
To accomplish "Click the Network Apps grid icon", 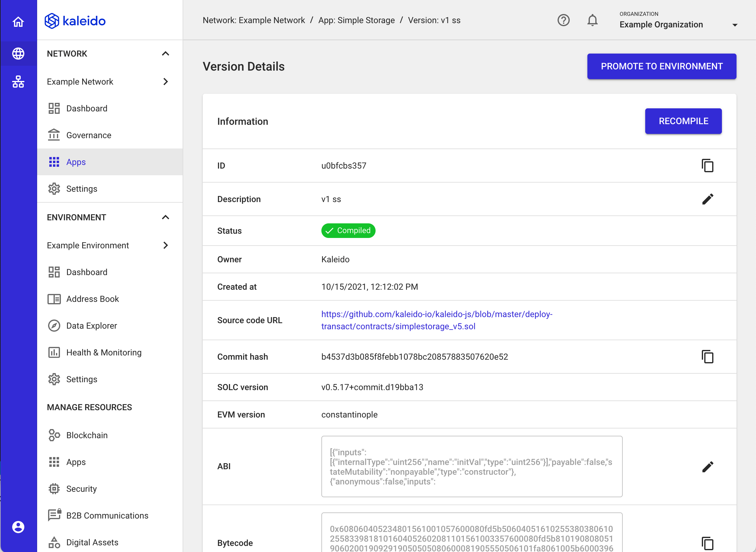I will 54,162.
